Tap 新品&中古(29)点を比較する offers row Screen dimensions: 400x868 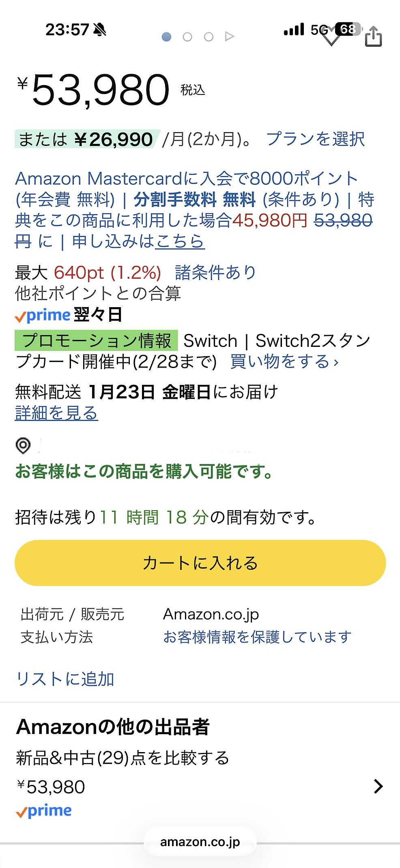(x=123, y=758)
